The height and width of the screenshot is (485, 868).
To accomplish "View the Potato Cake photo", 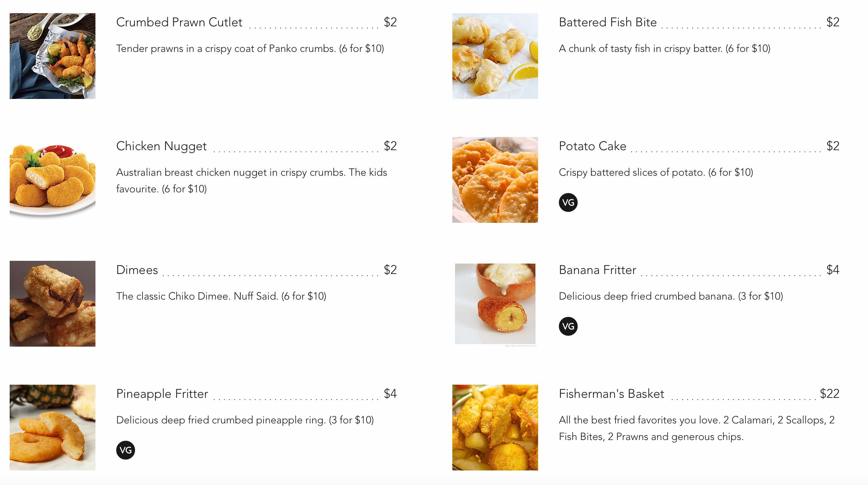I will pos(495,180).
